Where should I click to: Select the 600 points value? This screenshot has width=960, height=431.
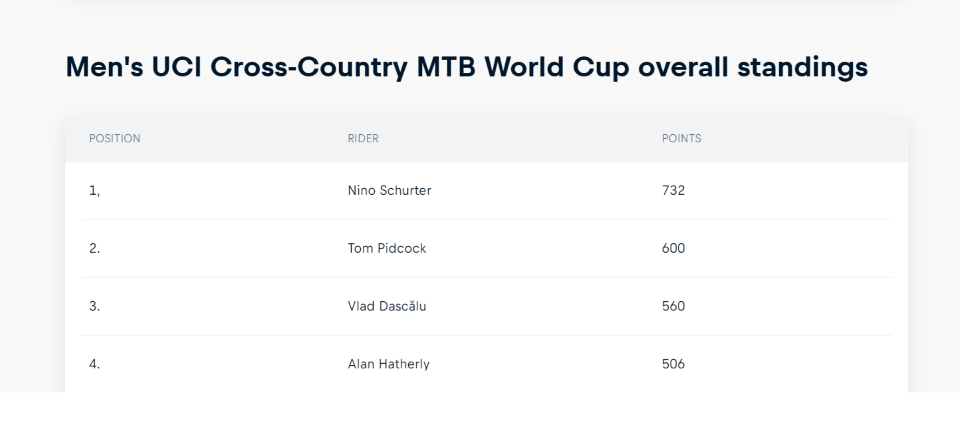click(x=673, y=248)
